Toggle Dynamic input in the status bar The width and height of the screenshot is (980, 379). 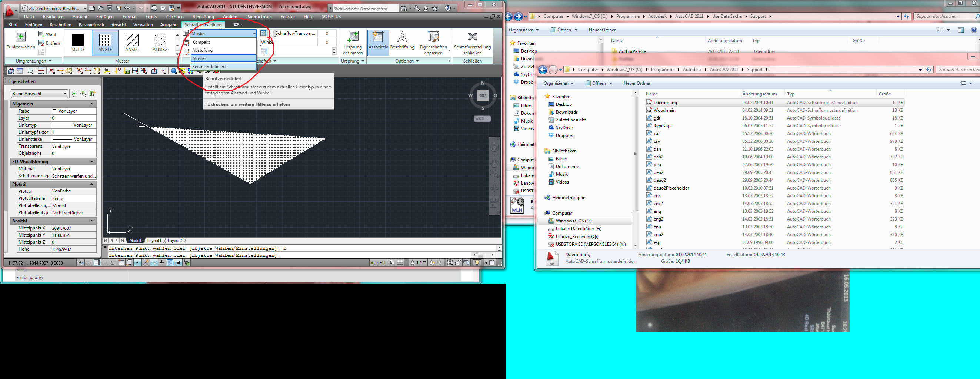point(154,263)
